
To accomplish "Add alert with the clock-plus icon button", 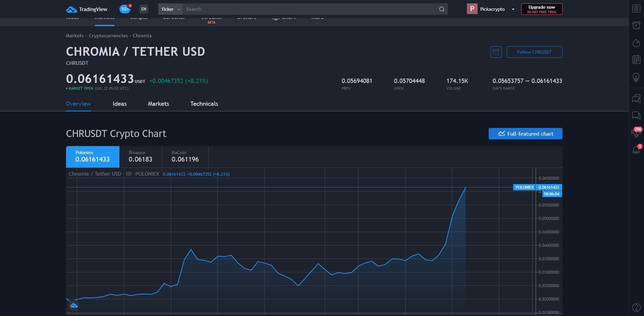I will coord(496,52).
